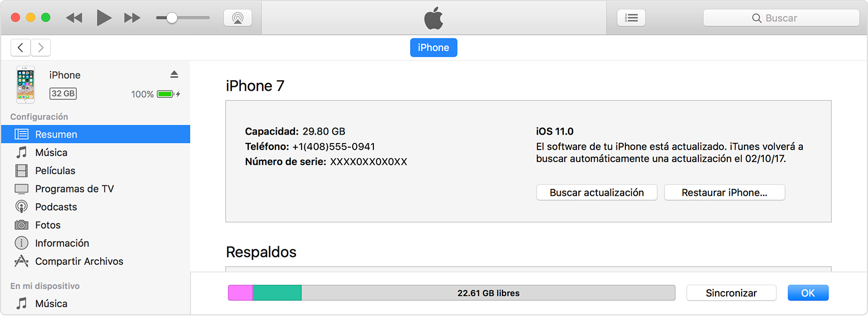Click the AirPlay icon button
868x316 pixels.
(238, 18)
